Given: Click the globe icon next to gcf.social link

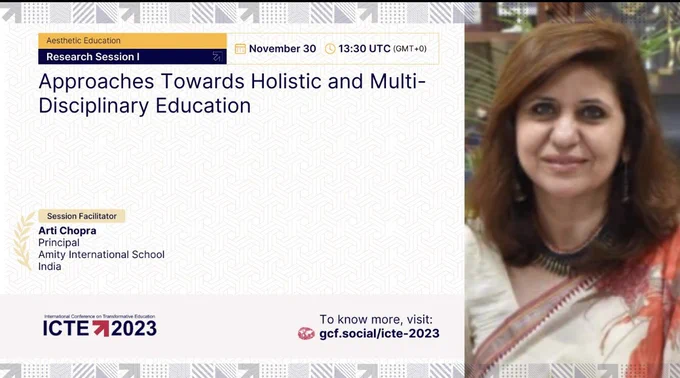Looking at the screenshot, I should tap(306, 333).
